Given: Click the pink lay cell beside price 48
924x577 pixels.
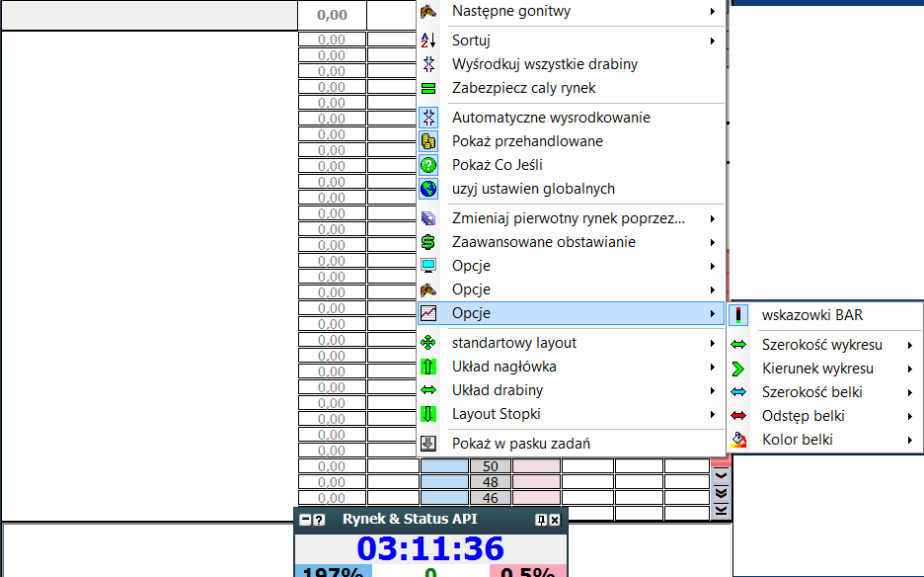Looking at the screenshot, I should (536, 482).
